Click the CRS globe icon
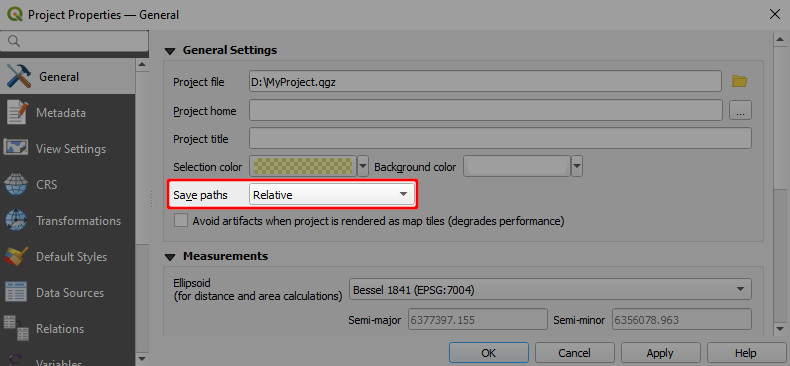This screenshot has width=790, height=366. (17, 185)
